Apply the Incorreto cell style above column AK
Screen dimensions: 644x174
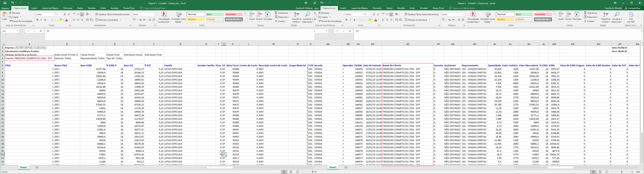543,14
